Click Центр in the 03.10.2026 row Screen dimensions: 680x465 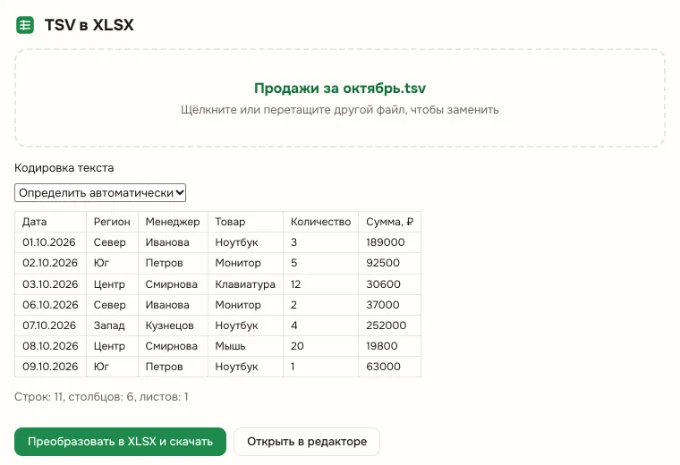112,284
